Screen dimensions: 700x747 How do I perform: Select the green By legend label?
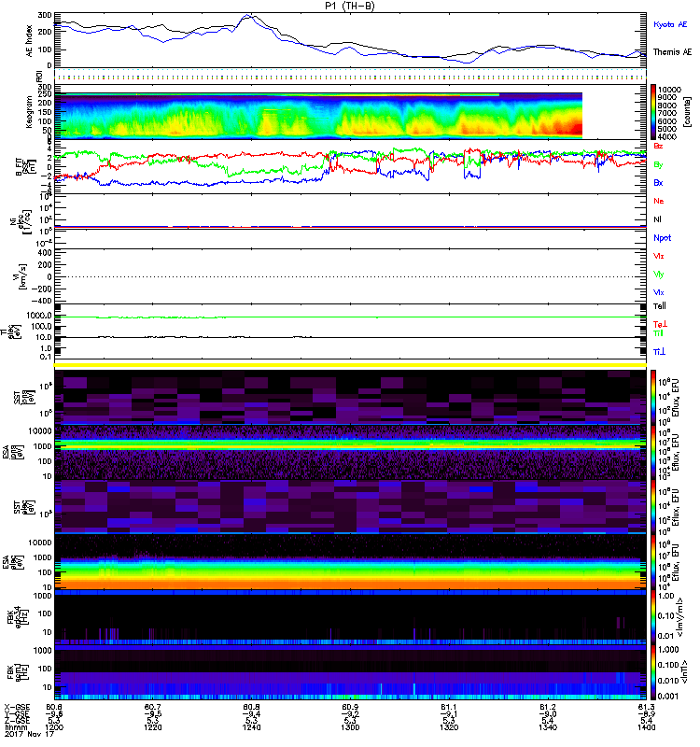658,165
